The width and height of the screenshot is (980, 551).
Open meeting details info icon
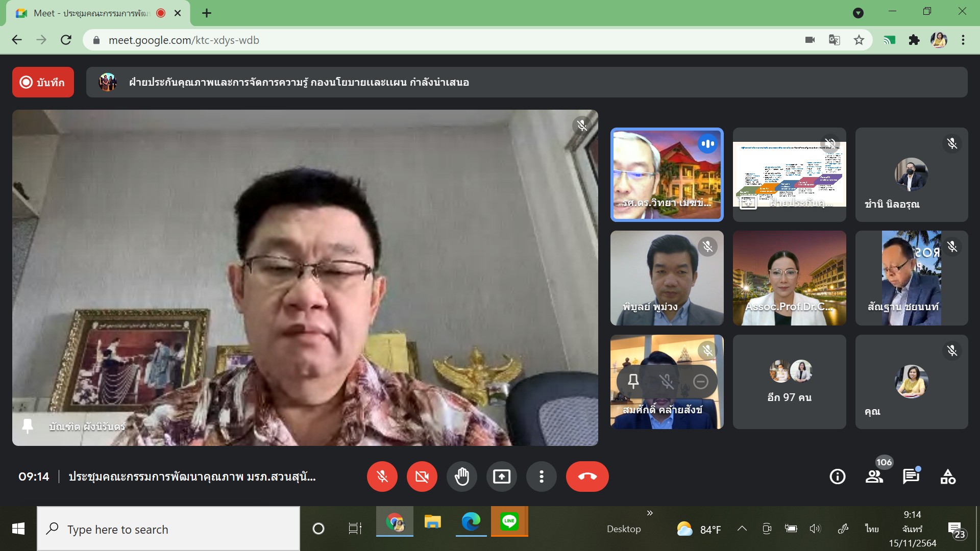pos(837,477)
